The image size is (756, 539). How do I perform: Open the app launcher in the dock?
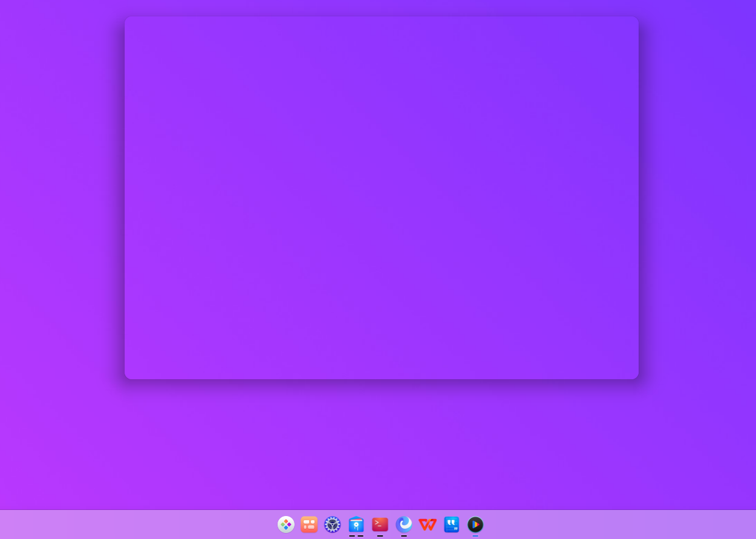pos(286,524)
